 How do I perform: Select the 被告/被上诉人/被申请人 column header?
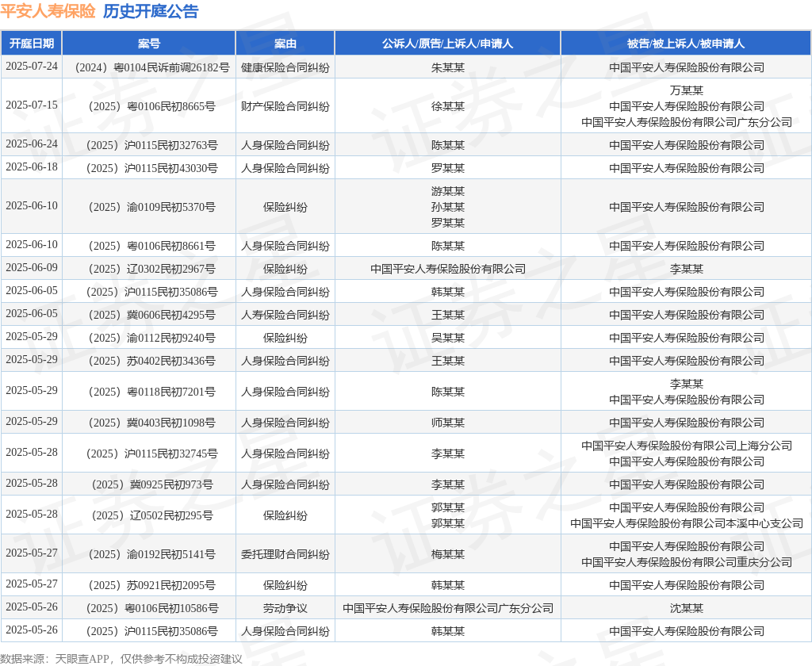click(686, 44)
